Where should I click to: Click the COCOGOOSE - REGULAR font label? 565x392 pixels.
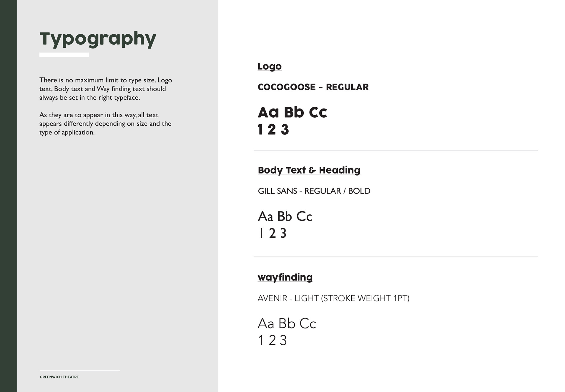click(313, 87)
